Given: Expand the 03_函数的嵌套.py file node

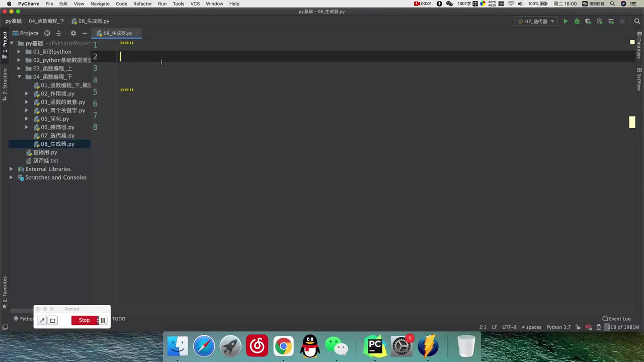Looking at the screenshot, I should pyautogui.click(x=27, y=102).
